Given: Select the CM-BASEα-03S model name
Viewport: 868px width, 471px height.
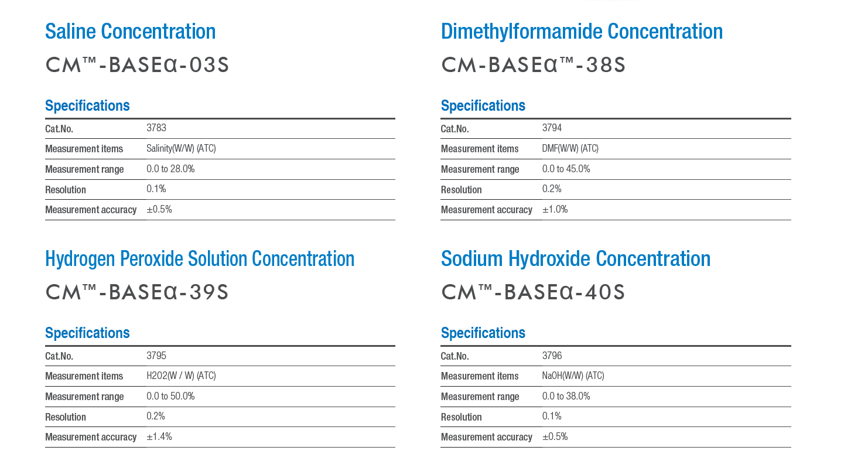Looking at the screenshot, I should [137, 65].
